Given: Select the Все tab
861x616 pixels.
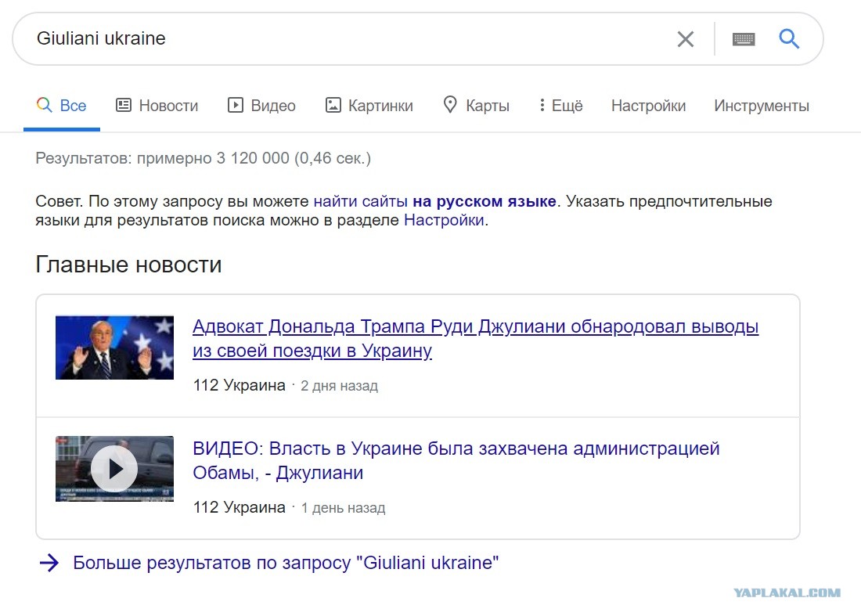Looking at the screenshot, I should 62,106.
